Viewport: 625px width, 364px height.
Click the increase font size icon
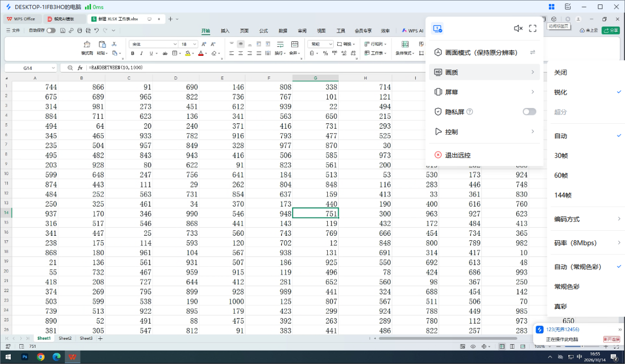pyautogui.click(x=203, y=44)
